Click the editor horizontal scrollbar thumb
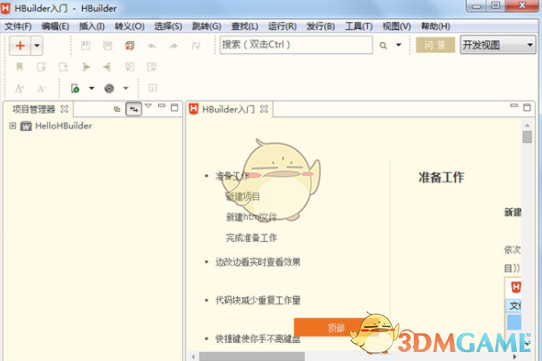This screenshot has width=542, height=361. pyautogui.click(x=252, y=356)
